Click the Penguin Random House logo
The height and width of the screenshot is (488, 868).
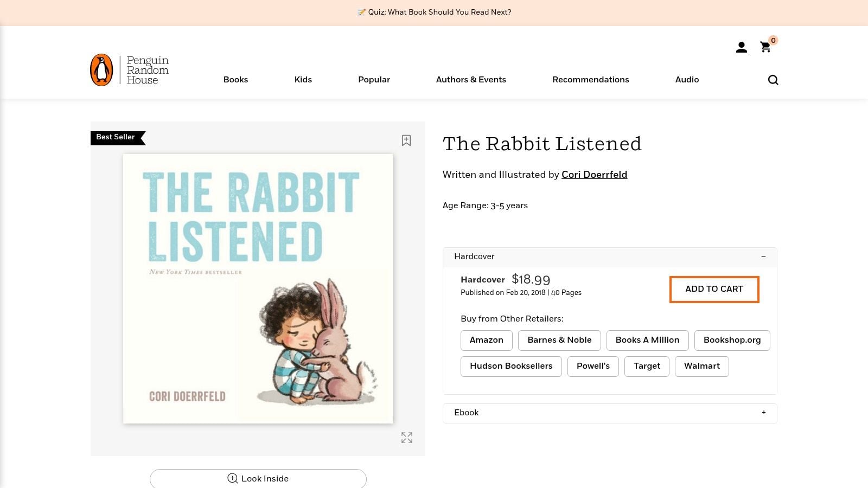(x=130, y=70)
